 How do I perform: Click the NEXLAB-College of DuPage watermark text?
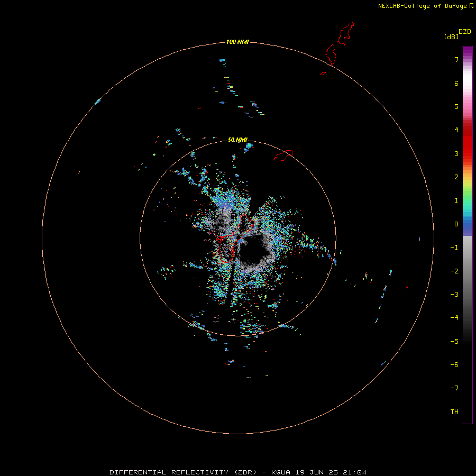click(422, 6)
